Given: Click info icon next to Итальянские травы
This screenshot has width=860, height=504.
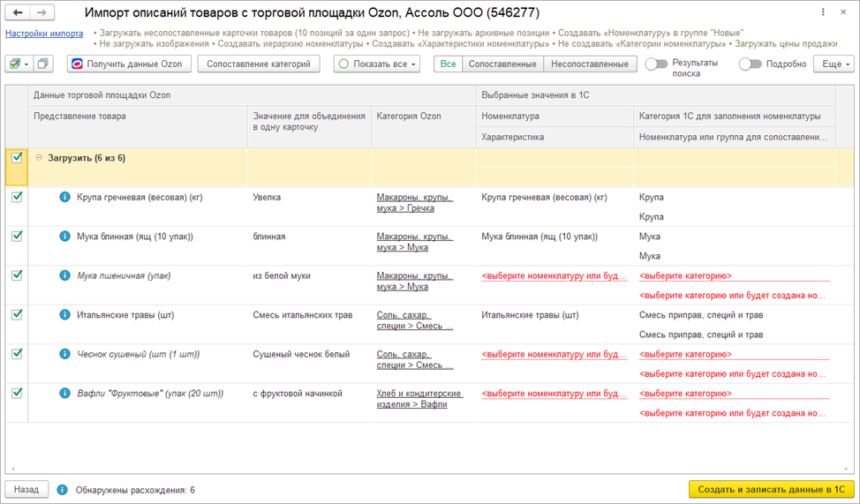Looking at the screenshot, I should (64, 315).
